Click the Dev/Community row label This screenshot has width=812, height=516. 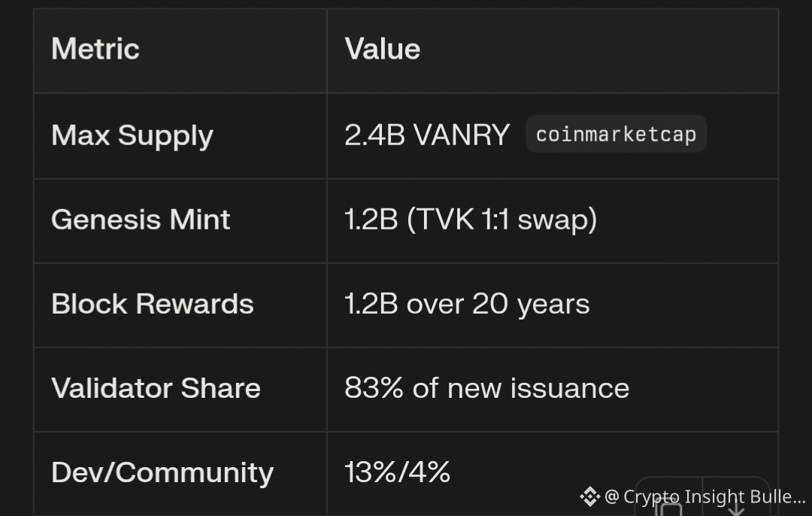pyautogui.click(x=162, y=473)
